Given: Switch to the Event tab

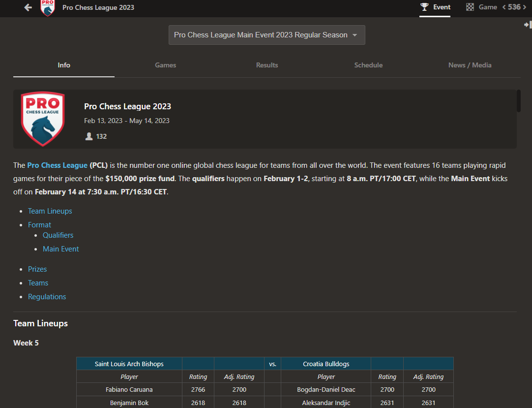Looking at the screenshot, I should (x=435, y=7).
